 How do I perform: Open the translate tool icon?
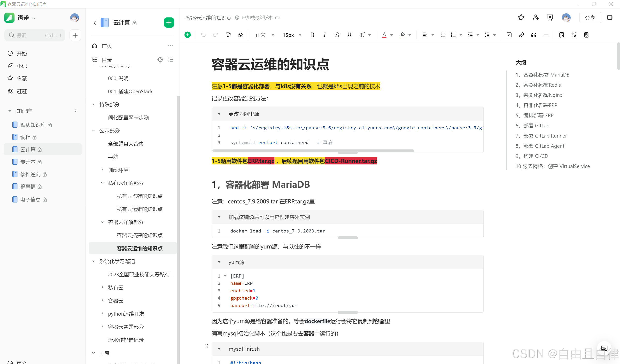point(574,35)
